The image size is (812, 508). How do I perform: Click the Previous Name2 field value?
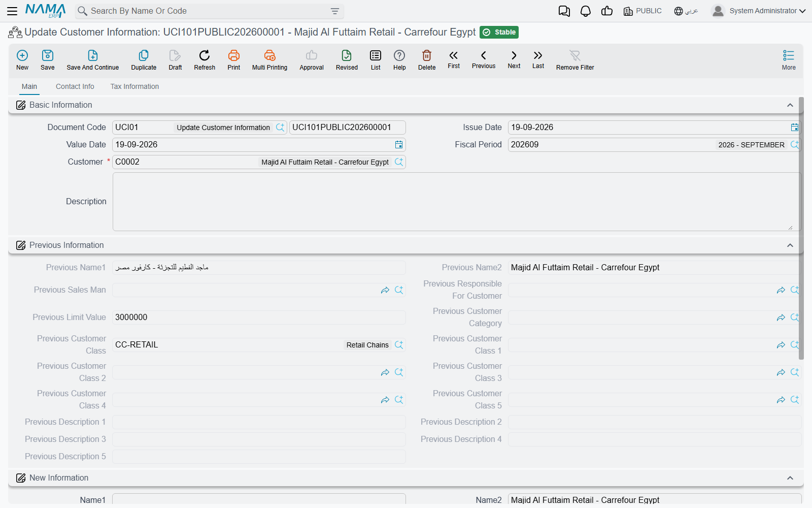[x=655, y=268]
